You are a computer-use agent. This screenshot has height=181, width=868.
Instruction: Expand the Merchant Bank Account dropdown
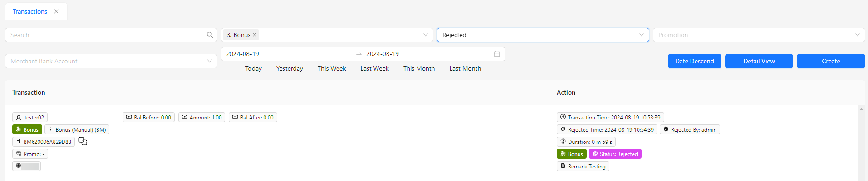point(209,61)
